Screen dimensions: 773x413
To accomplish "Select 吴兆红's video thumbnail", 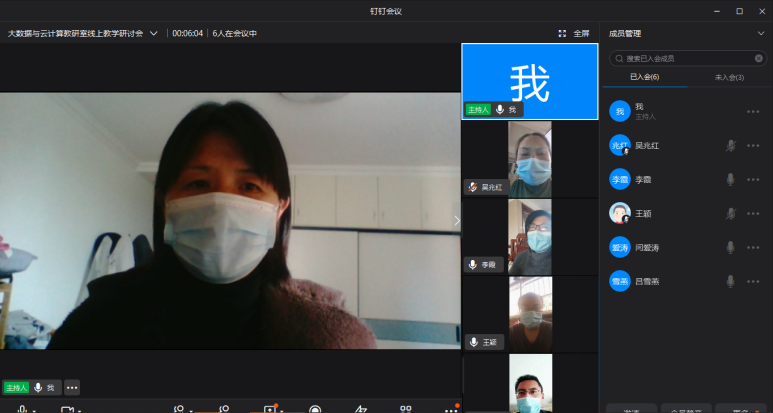I will [529, 159].
